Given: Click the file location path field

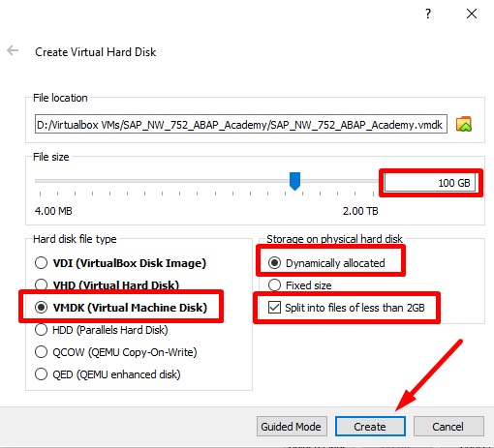Looking at the screenshot, I should 241,124.
